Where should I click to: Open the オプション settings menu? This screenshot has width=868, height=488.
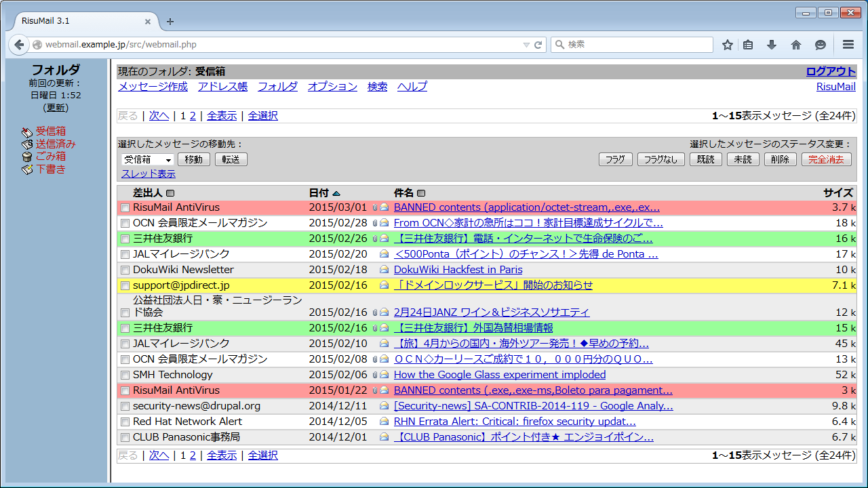(332, 87)
